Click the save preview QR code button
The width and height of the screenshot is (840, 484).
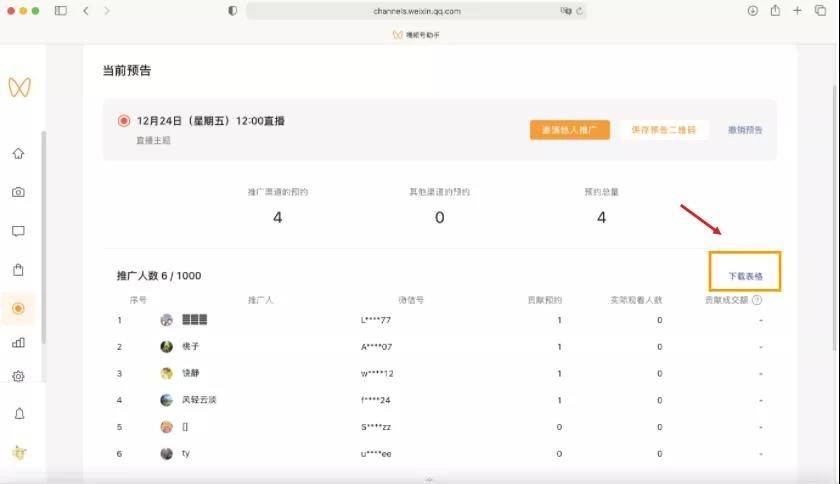pos(663,130)
